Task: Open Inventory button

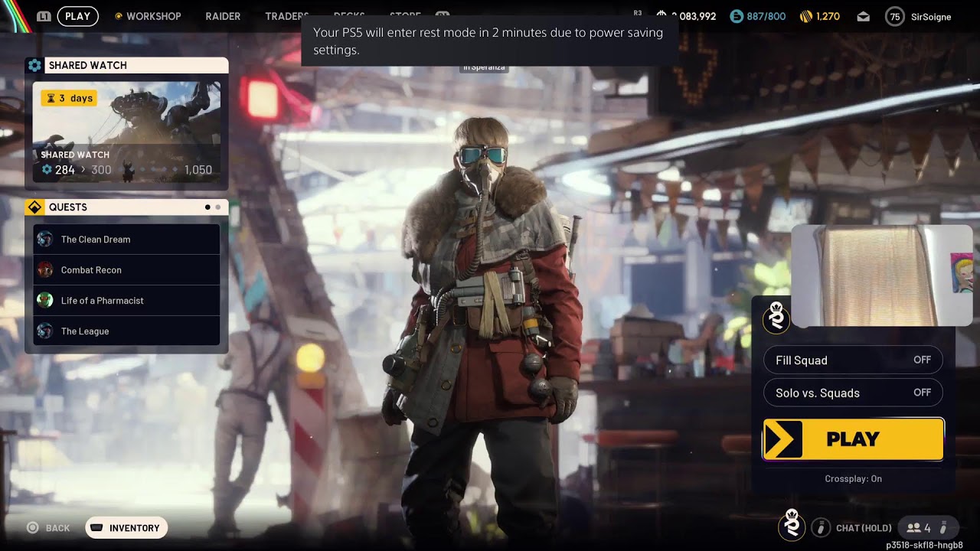Action: 126,528
